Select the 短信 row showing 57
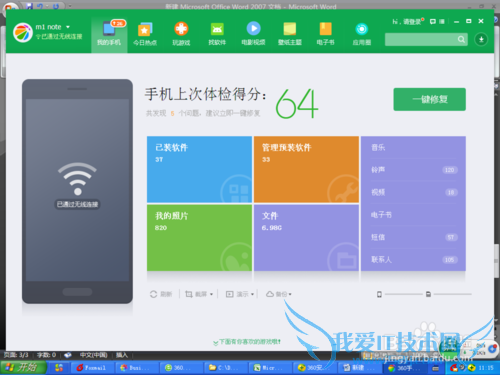This screenshot has width=500, height=375. click(413, 237)
